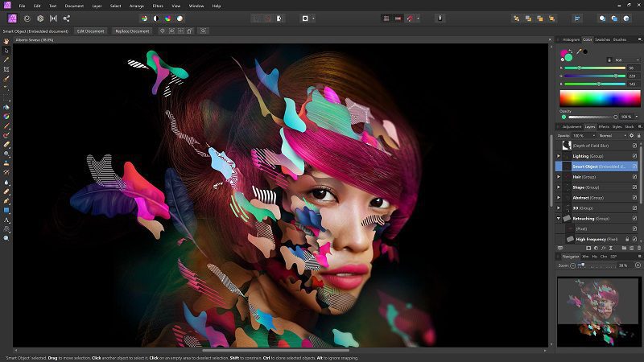This screenshot has width=644, height=362.
Task: Uncheck visibility of the Abstract group
Action: point(634,197)
